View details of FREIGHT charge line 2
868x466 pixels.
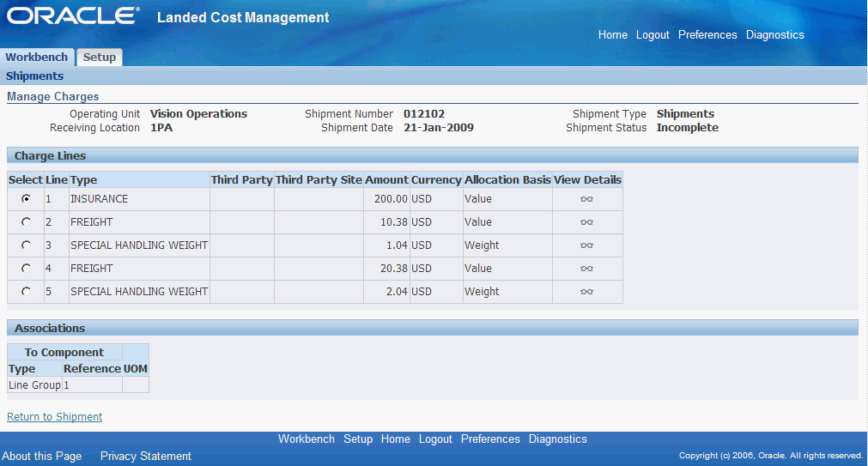click(586, 222)
